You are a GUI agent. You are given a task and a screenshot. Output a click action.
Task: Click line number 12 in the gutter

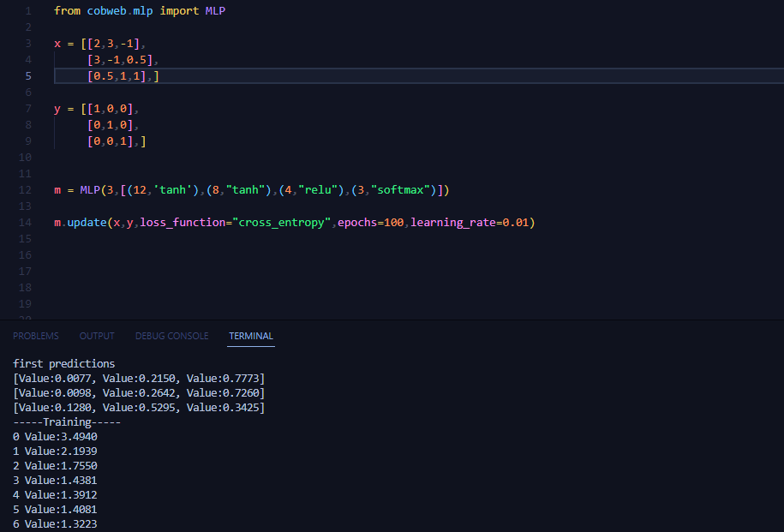(25, 190)
